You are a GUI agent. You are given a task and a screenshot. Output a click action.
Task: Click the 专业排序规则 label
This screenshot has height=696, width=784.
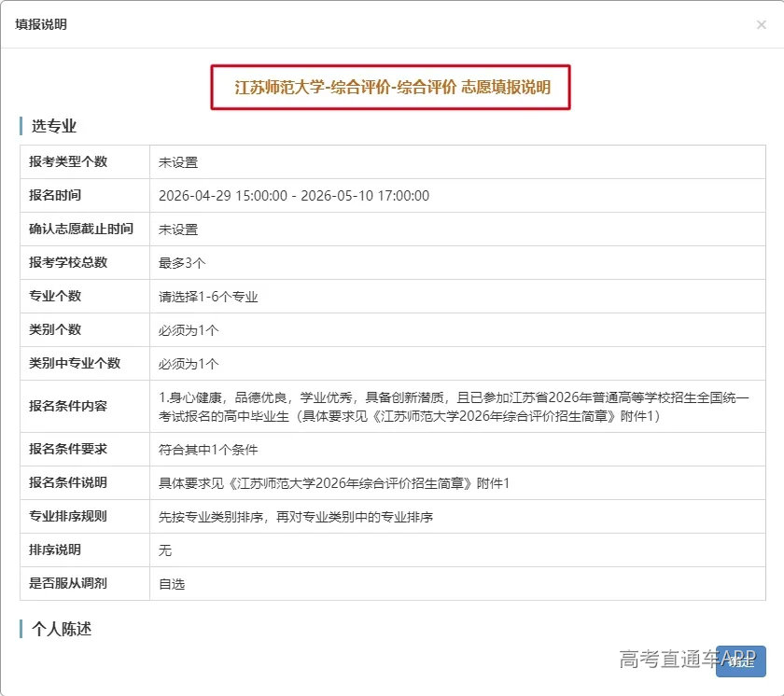tap(68, 516)
